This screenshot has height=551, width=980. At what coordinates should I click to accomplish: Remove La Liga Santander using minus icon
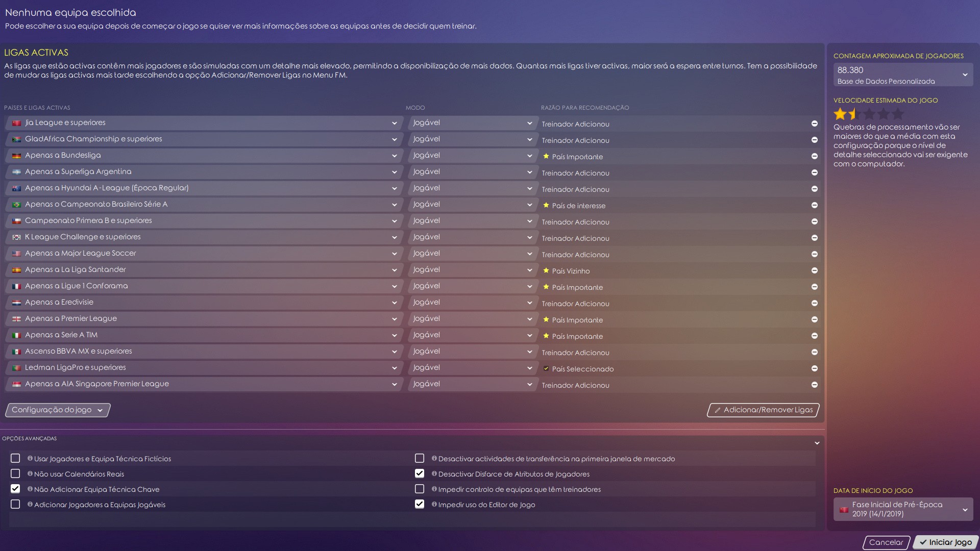(x=815, y=270)
